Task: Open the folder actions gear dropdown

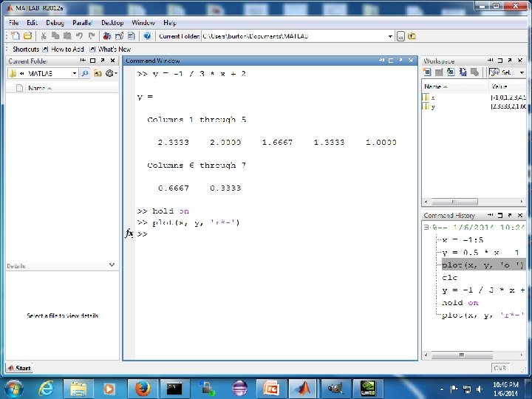Action: point(112,73)
